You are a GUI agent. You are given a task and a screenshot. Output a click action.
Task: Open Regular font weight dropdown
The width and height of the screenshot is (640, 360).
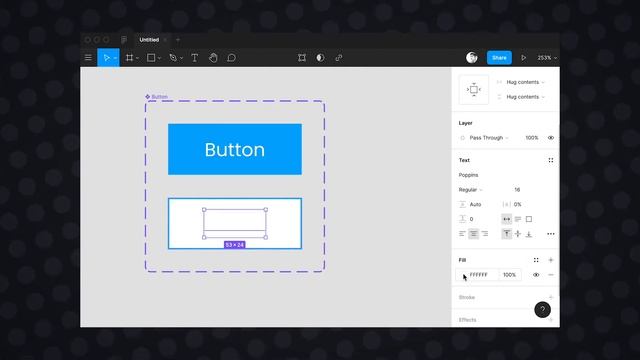tap(471, 190)
